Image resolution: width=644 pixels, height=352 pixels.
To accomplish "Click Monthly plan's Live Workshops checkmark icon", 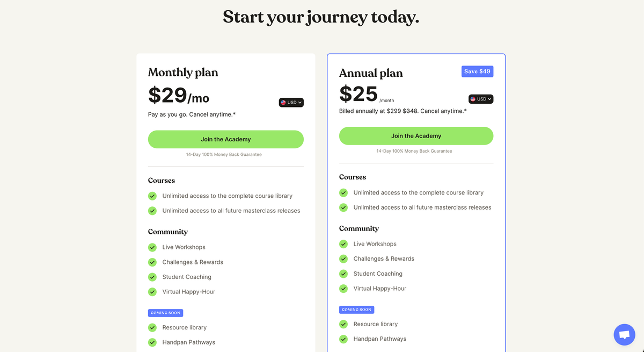I will tap(152, 247).
